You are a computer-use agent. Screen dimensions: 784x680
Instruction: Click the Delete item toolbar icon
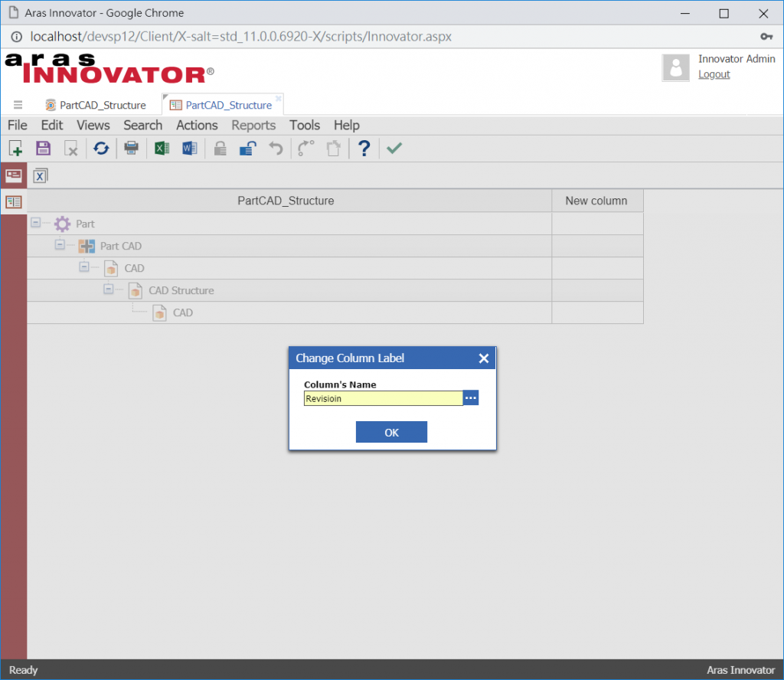pos(71,149)
